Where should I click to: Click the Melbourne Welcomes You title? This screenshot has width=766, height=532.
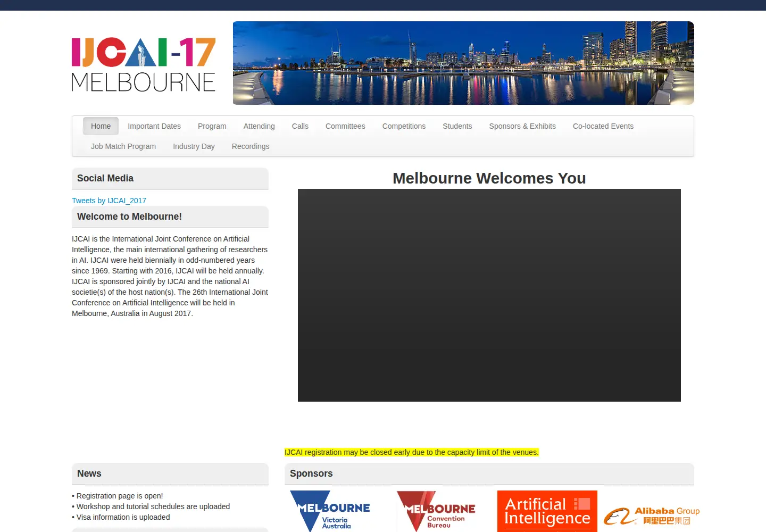click(x=489, y=178)
